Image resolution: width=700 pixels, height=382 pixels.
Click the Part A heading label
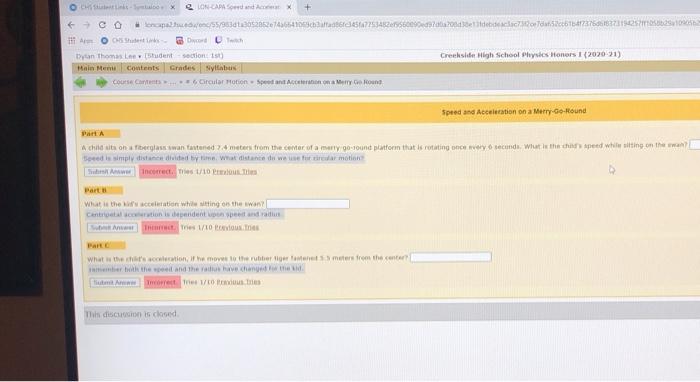[93, 133]
